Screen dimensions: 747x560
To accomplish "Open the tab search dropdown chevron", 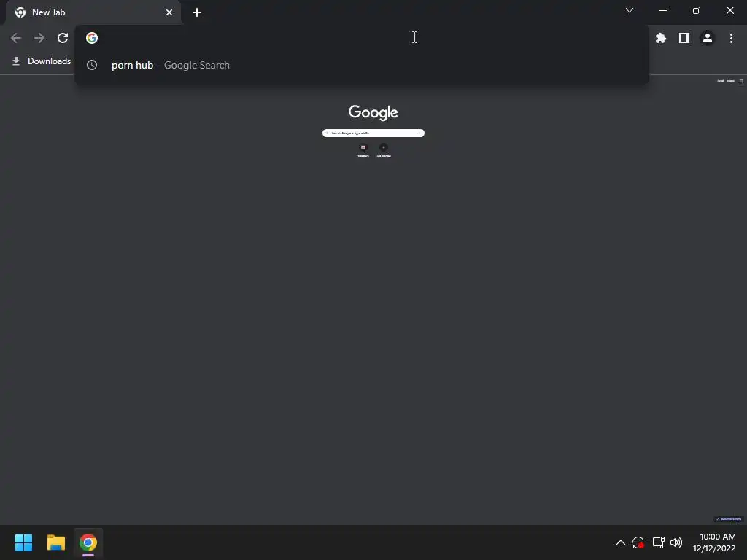I will point(630,10).
